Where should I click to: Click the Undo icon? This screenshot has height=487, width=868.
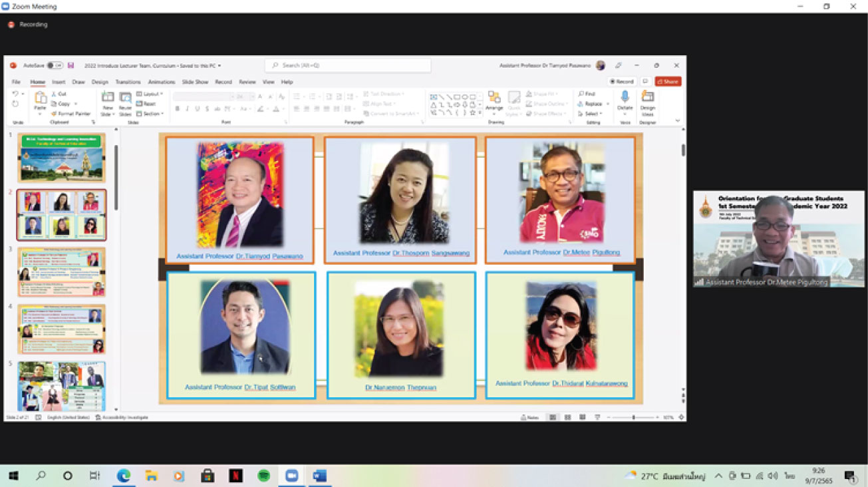[x=15, y=94]
